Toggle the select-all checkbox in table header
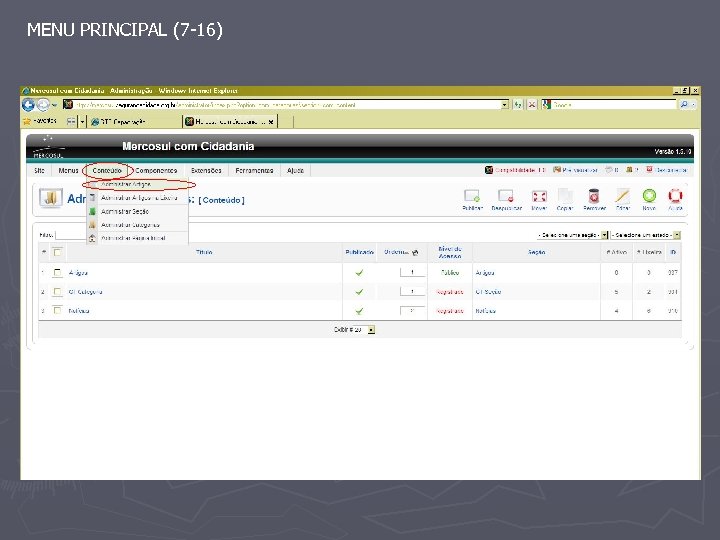 click(57, 252)
